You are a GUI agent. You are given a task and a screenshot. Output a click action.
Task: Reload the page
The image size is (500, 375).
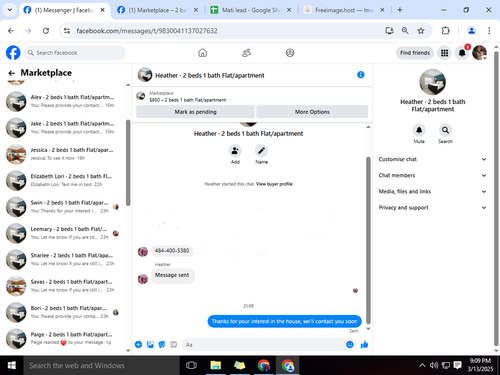[46, 31]
